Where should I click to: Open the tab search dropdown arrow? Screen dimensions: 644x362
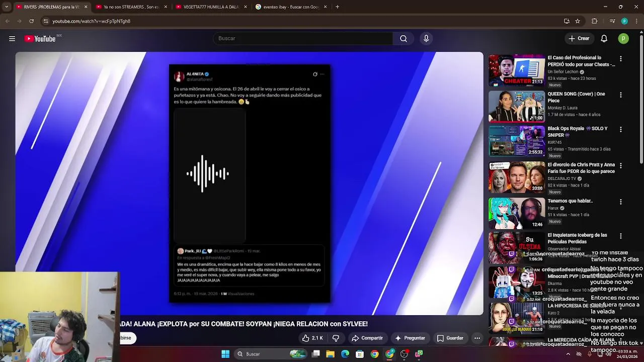7,7
